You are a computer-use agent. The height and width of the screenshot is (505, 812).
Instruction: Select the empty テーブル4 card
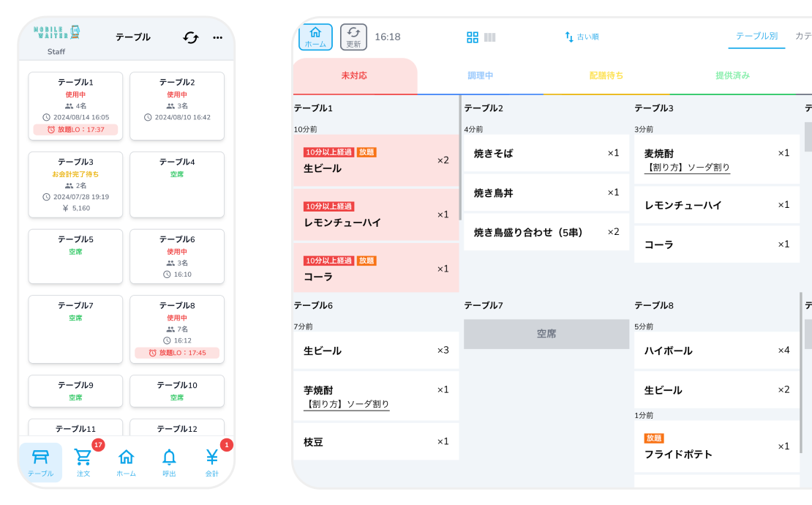[176, 185]
